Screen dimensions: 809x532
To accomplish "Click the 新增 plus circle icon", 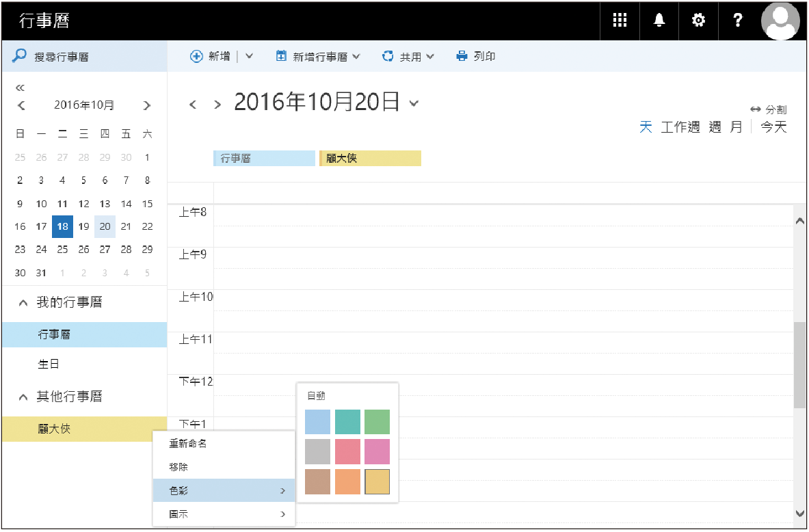I will [x=196, y=56].
